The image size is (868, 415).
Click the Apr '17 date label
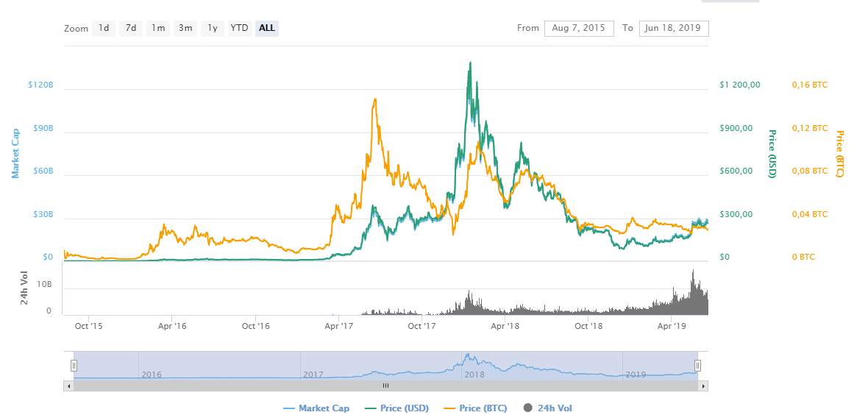click(x=339, y=327)
